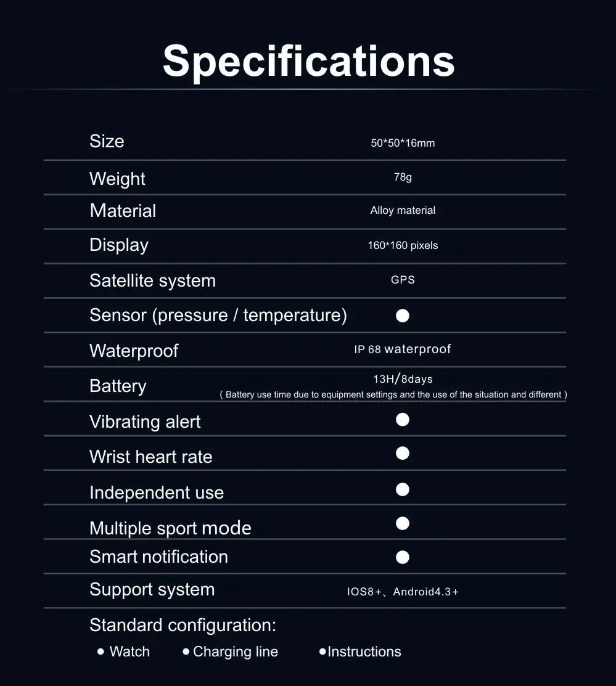Click the Multiple sport mode white dot
This screenshot has width=616, height=686.
(x=403, y=523)
